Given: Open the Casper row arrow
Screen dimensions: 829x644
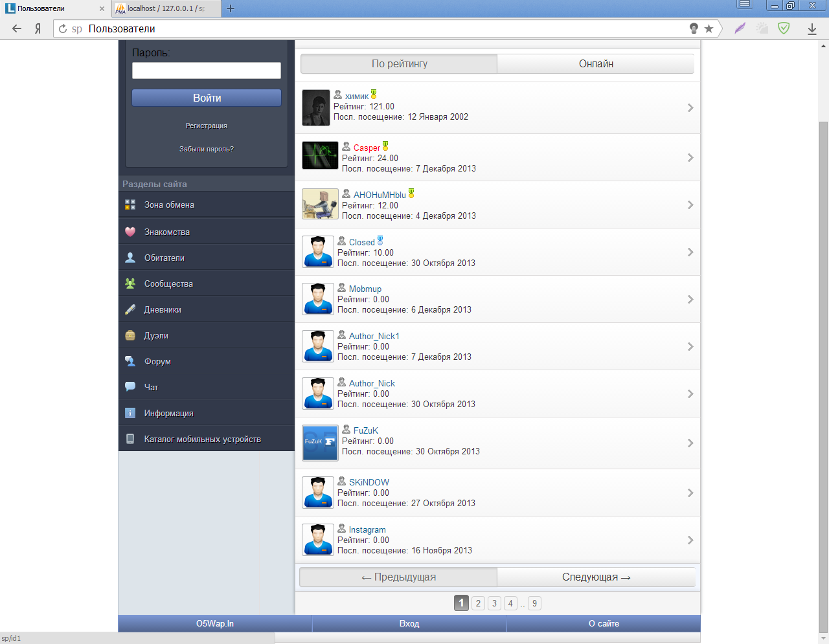Looking at the screenshot, I should click(x=690, y=158).
